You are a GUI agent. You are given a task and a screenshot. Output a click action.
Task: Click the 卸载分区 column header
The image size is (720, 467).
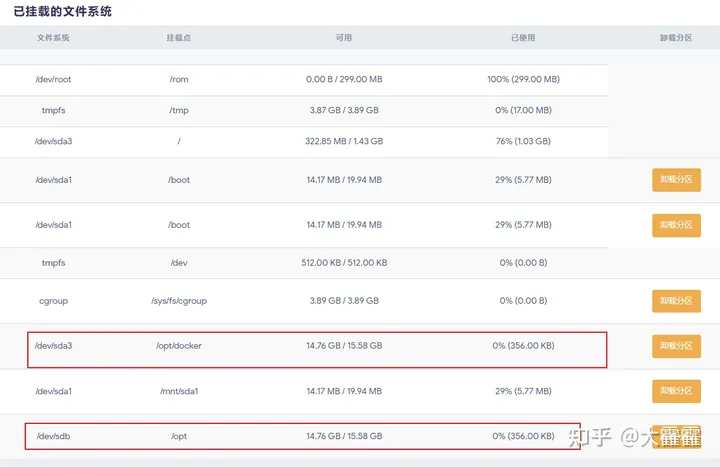pyautogui.click(x=676, y=38)
